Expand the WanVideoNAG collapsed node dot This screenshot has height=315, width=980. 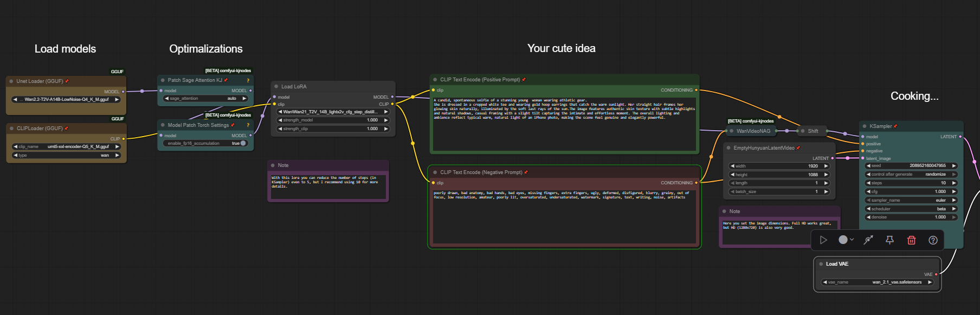(x=731, y=131)
